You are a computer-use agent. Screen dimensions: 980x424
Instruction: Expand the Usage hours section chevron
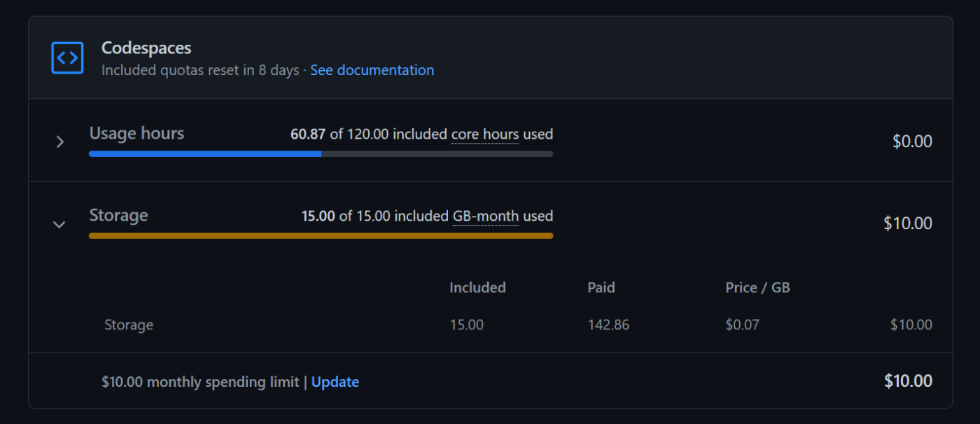(x=59, y=142)
